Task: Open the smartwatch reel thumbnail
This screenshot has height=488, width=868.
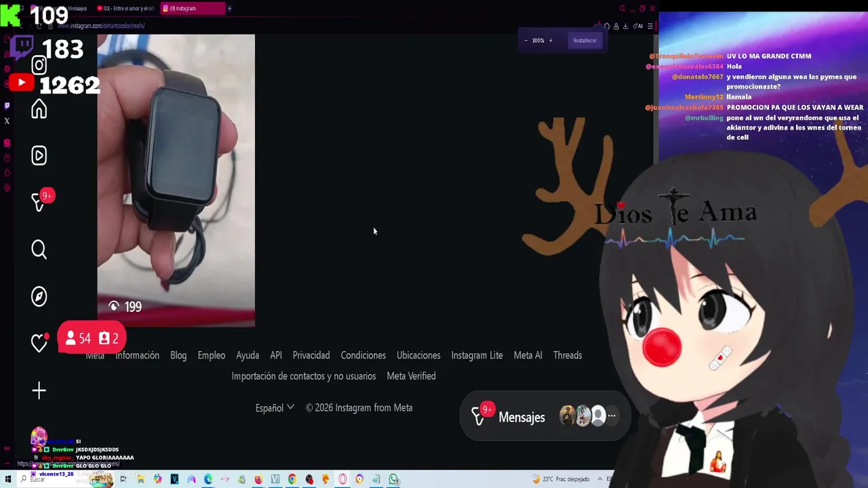Action: [176, 180]
